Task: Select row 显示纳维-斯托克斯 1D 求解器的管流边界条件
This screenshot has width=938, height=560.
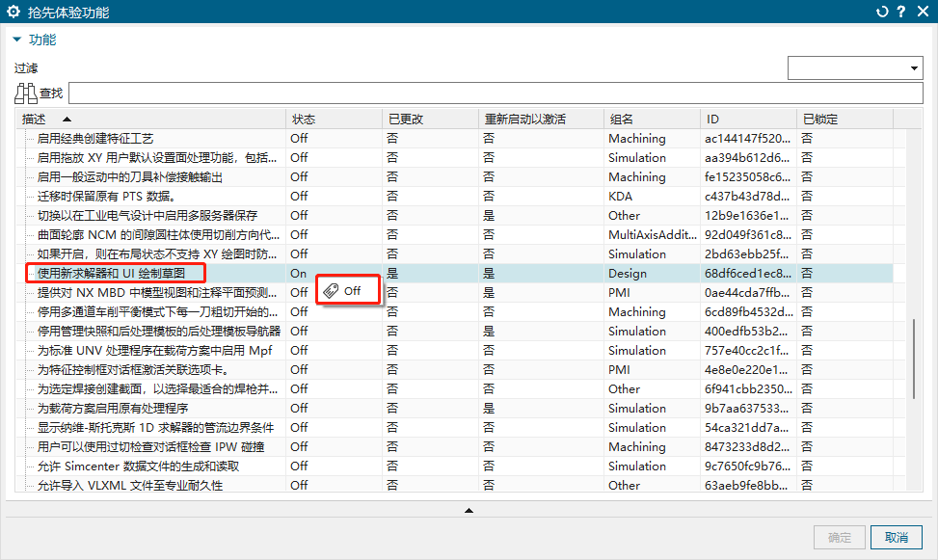Action: pyautogui.click(x=155, y=427)
